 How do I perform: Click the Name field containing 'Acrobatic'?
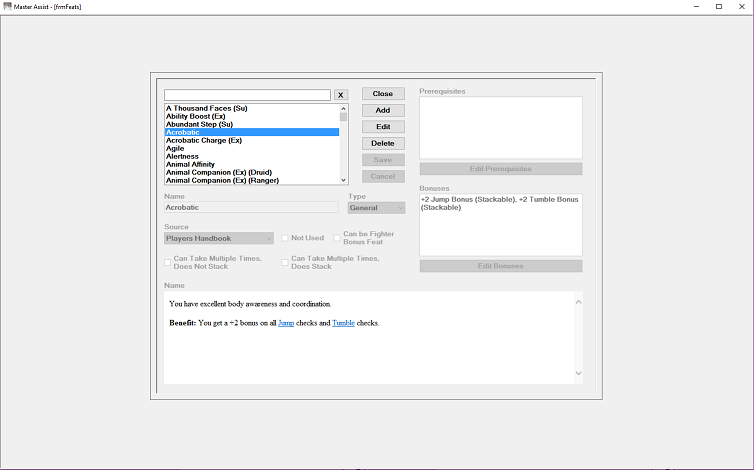pyautogui.click(x=251, y=207)
